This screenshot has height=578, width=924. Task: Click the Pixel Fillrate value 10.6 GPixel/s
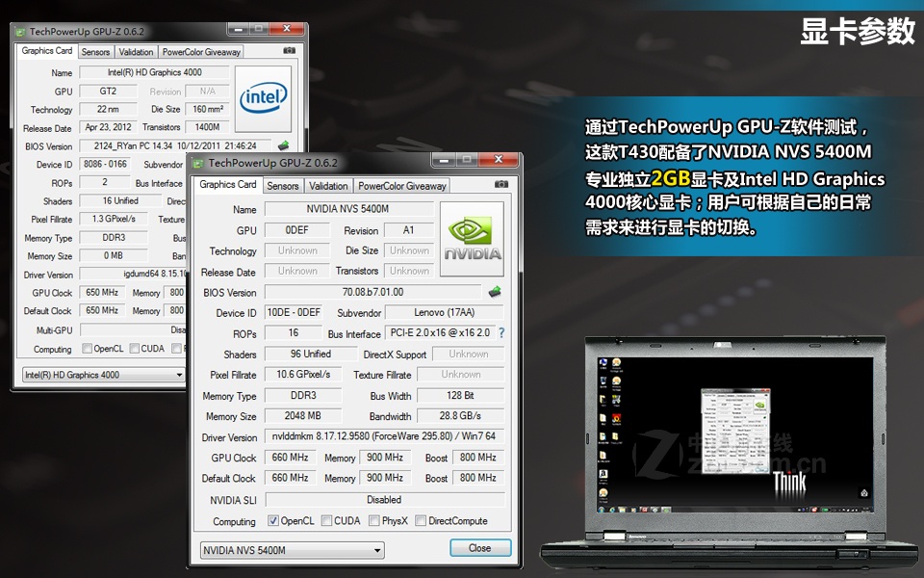(303, 375)
